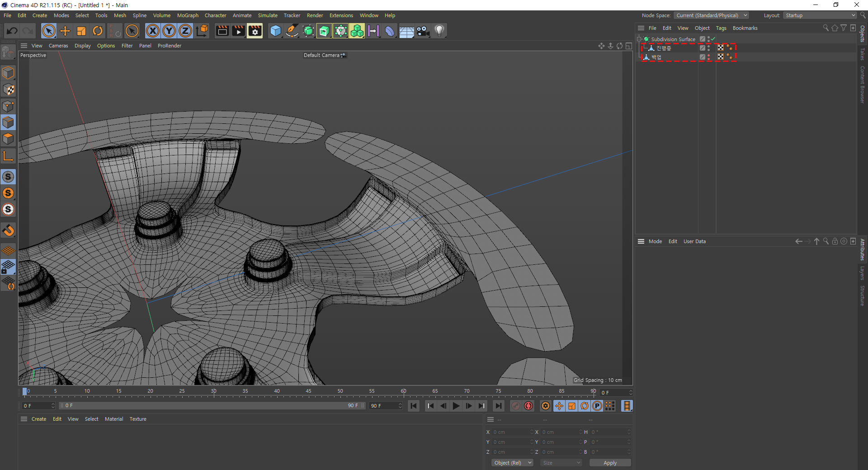Add a Camera object from toolbar
Screen dimensions: 868x470
pos(423,31)
